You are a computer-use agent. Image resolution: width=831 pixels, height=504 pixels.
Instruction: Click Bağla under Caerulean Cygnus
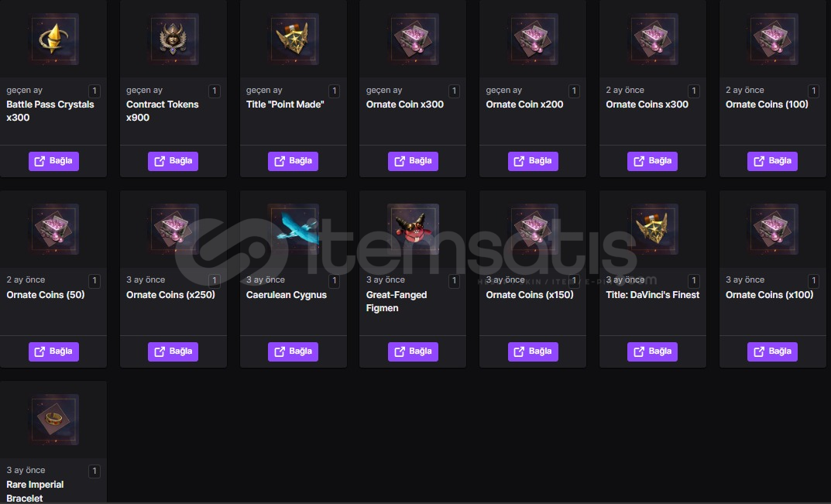pos(293,351)
